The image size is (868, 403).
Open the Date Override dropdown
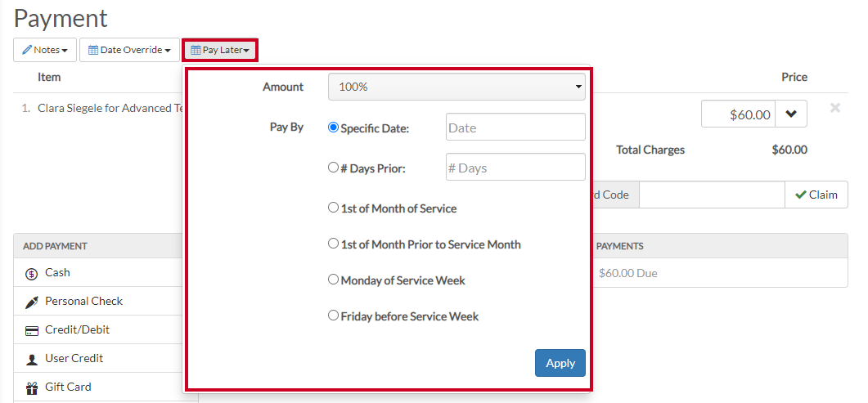click(x=129, y=50)
